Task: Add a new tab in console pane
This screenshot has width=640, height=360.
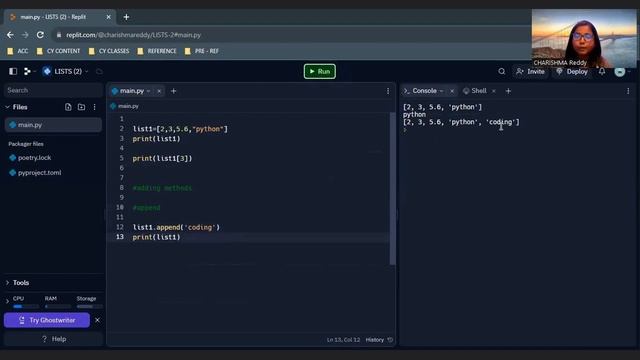Action: 508,91
